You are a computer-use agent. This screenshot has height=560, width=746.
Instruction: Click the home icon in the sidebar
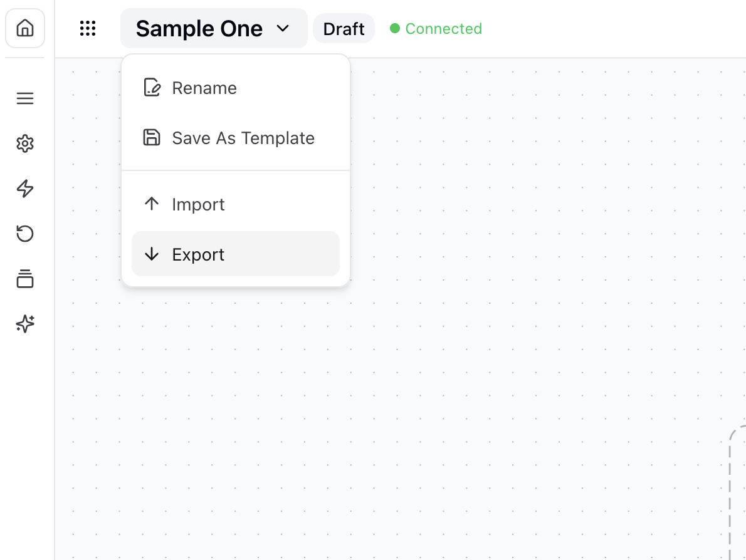[25, 29]
